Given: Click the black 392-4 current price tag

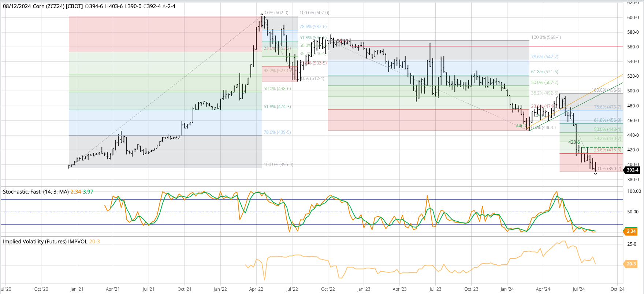Looking at the screenshot, I should [x=632, y=170].
